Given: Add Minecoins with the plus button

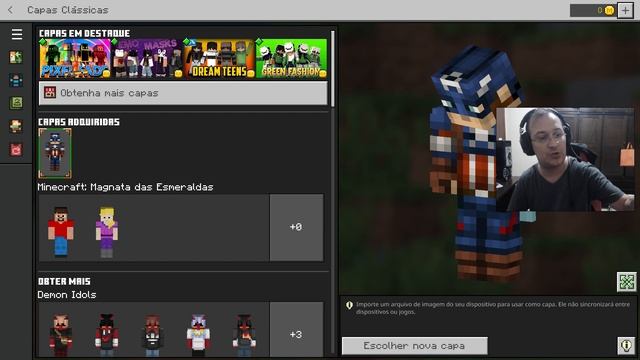Looking at the screenshot, I should tap(625, 10).
